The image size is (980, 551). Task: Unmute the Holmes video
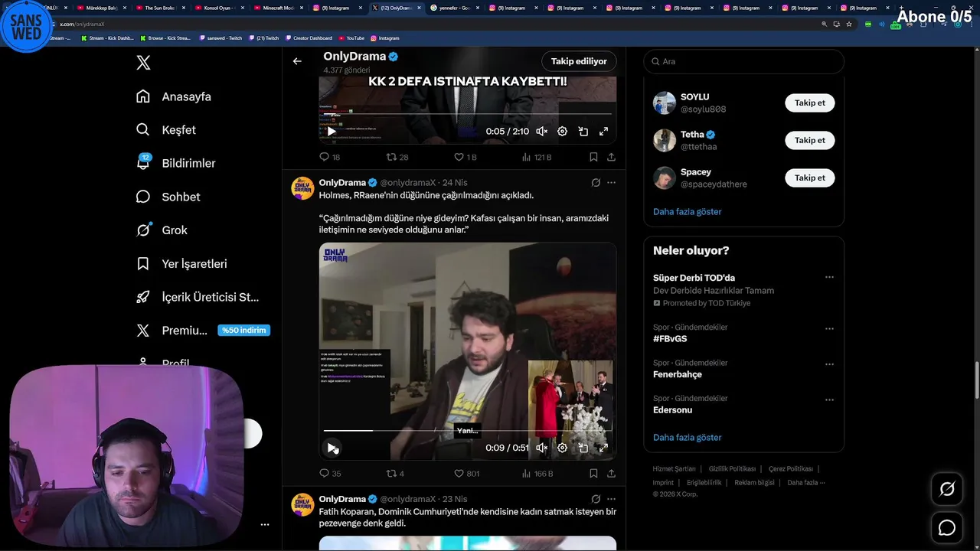pos(541,448)
